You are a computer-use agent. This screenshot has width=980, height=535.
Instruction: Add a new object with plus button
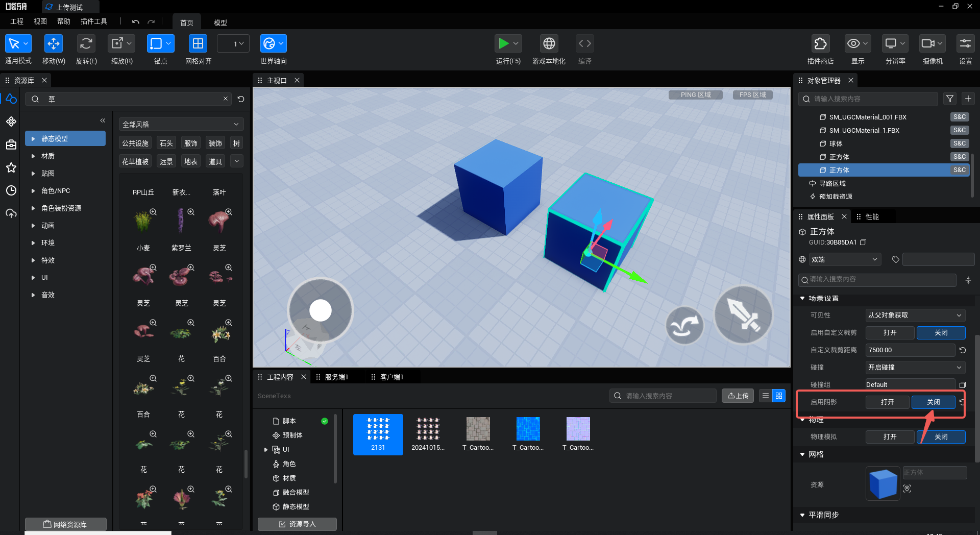click(968, 99)
